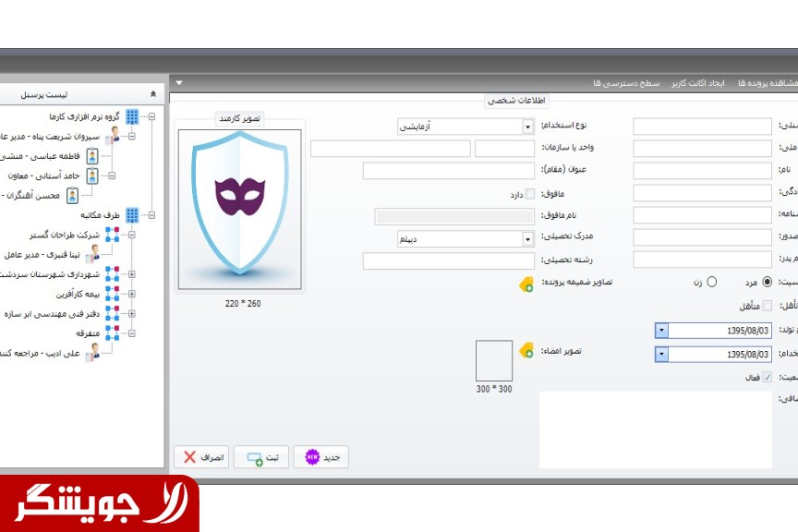Image resolution: width=798 pixels, height=532 pixels.
Task: Click the بیمه کارآفرین organization icon
Action: point(112,294)
